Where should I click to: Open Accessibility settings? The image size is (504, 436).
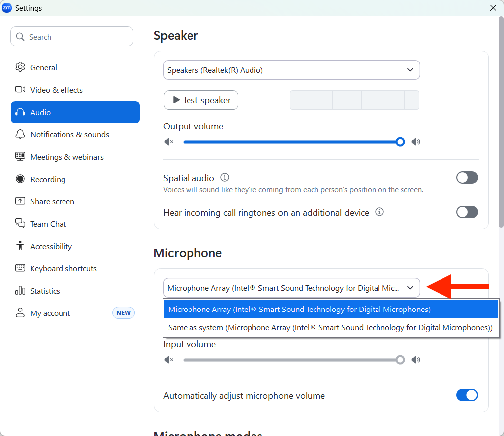point(75,246)
